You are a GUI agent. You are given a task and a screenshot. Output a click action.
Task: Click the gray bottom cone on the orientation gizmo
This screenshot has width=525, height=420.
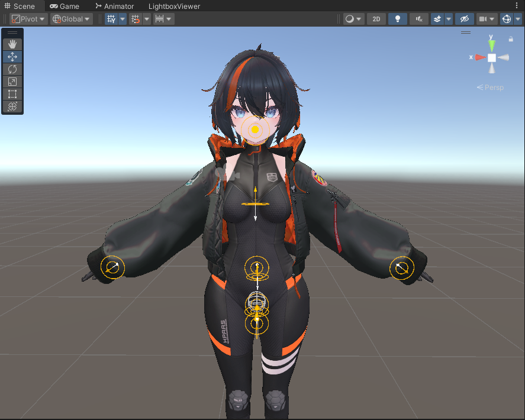[x=491, y=68]
